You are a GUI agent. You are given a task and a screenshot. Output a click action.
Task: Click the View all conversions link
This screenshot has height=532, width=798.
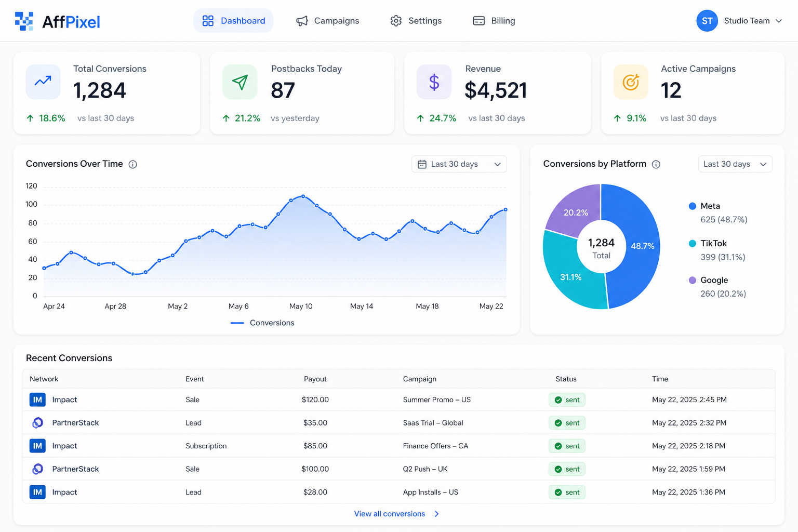[390, 514]
